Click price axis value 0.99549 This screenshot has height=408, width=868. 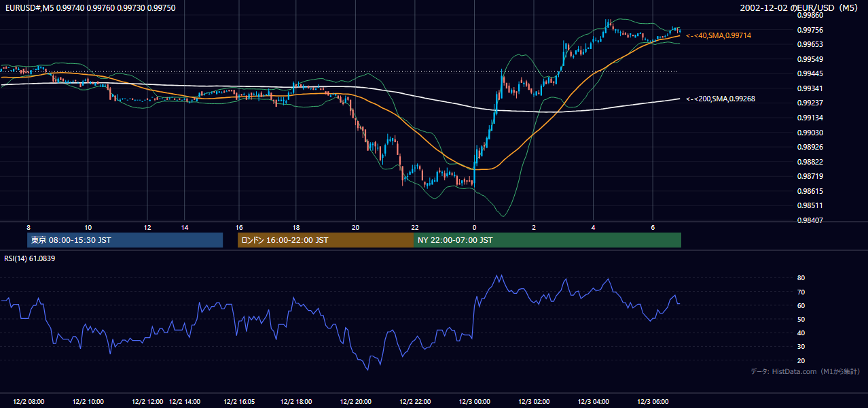810,59
